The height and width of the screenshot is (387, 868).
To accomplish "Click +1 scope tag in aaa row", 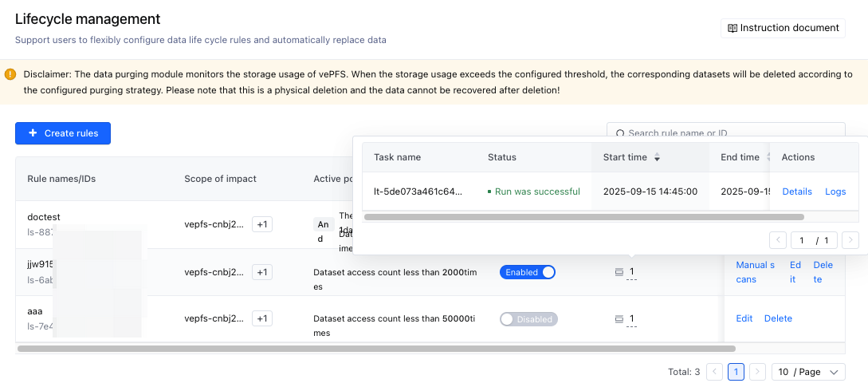I will (262, 319).
